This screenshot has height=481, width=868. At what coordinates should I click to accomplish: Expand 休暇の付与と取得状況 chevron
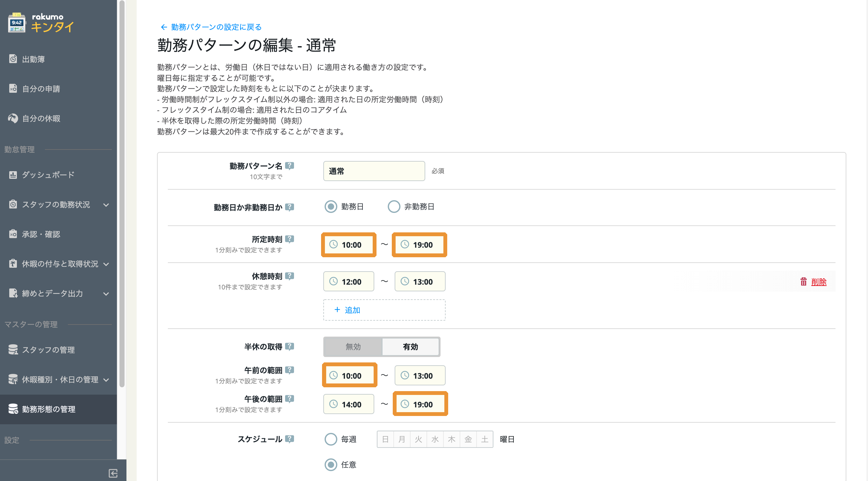click(106, 264)
